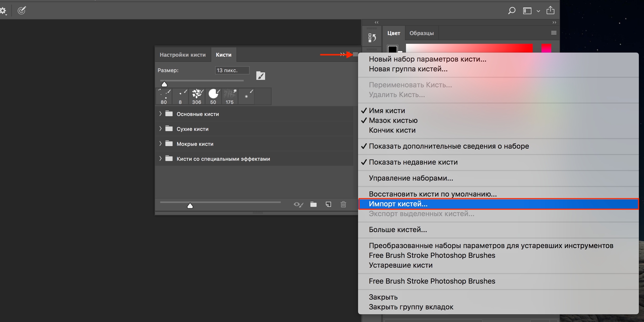Select the 306 leaf brush thumbnail
This screenshot has height=322, width=644.
[197, 96]
